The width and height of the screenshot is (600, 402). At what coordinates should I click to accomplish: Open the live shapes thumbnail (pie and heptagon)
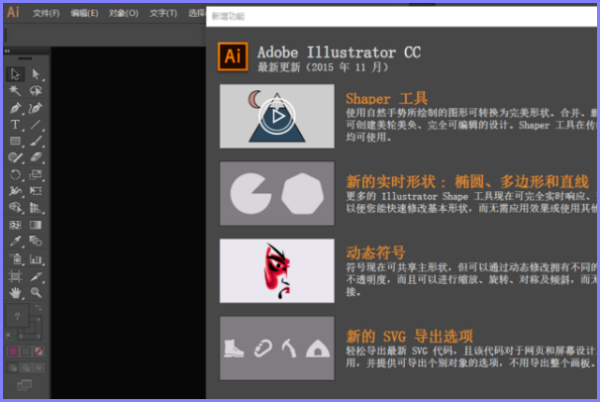(277, 194)
